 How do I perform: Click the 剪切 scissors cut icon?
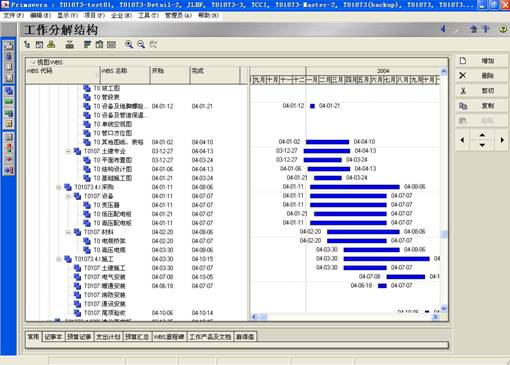tap(463, 91)
